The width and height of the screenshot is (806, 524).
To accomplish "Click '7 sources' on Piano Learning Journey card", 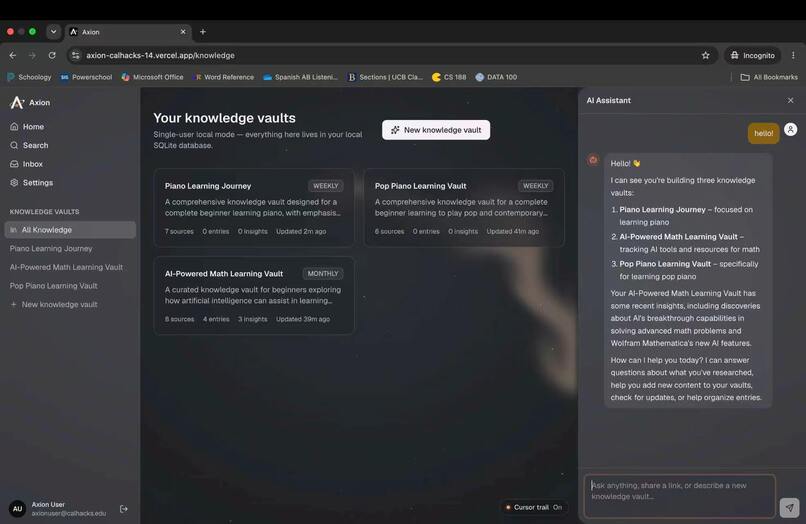I will (179, 231).
